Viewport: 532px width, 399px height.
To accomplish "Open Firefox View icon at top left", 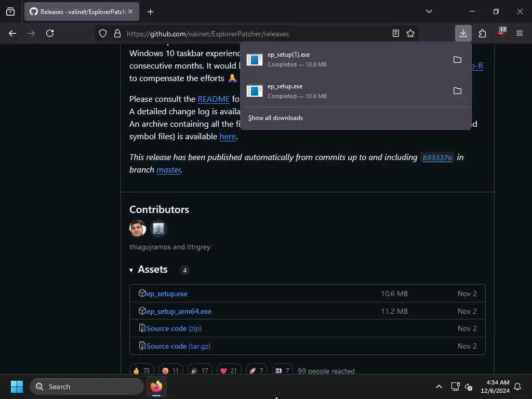I will pos(10,12).
